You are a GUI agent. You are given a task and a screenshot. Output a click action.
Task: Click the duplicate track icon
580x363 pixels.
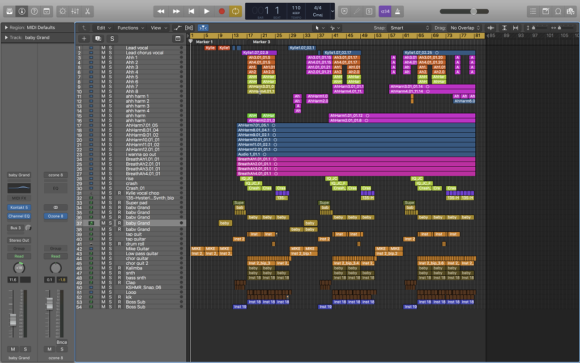[98, 38]
